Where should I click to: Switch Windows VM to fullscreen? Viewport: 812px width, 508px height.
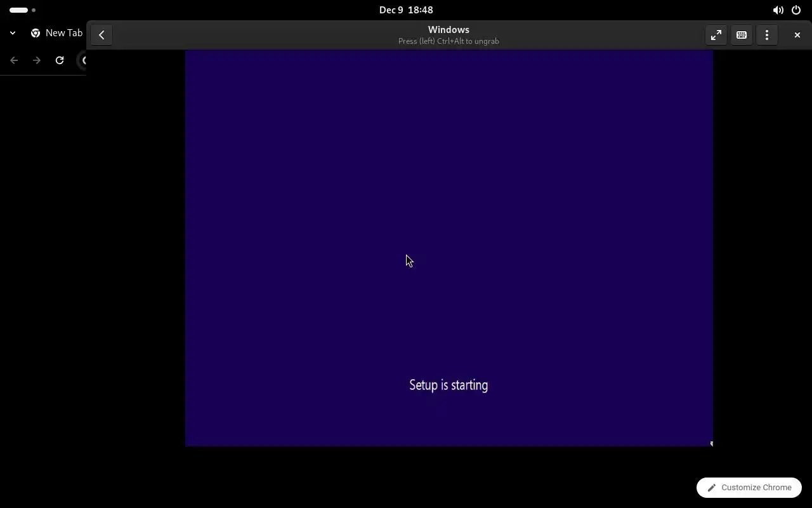coord(716,35)
